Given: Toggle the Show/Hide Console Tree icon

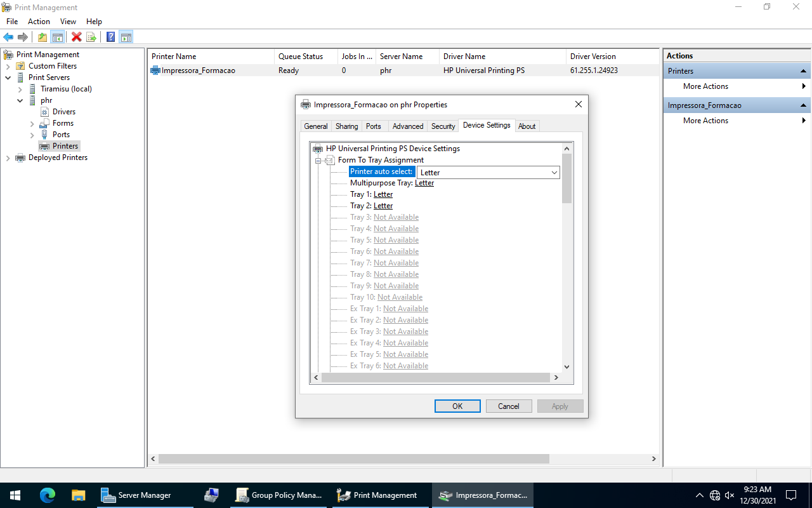Looking at the screenshot, I should [57, 37].
